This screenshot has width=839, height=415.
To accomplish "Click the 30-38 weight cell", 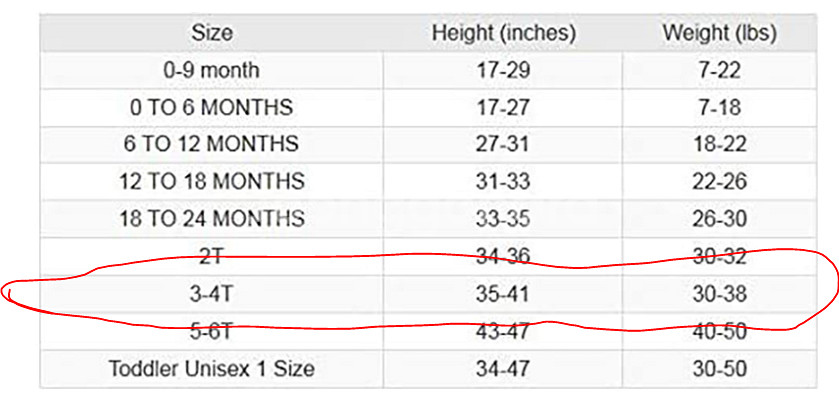I will coord(719,294).
